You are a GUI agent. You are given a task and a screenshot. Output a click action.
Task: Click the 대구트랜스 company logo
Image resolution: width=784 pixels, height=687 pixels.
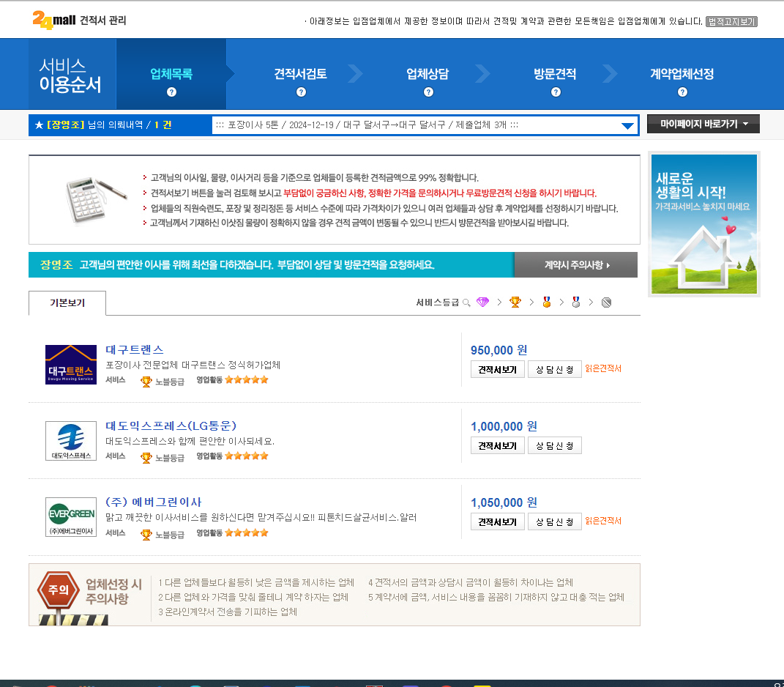coord(70,365)
